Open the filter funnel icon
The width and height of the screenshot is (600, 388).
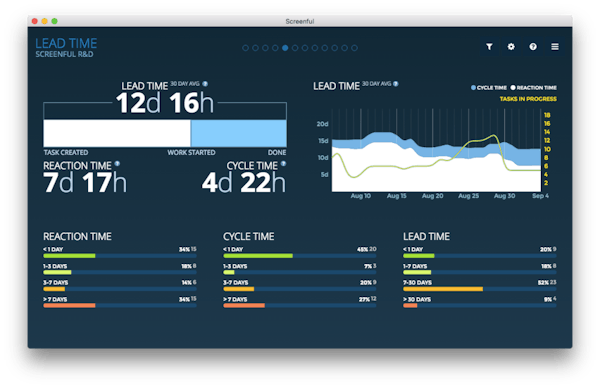tap(489, 47)
